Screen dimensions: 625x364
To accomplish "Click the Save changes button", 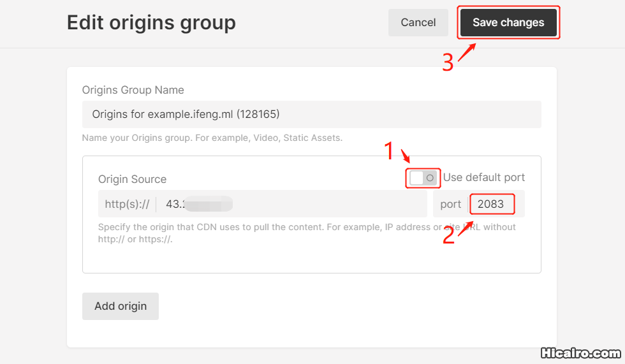I will coord(508,23).
